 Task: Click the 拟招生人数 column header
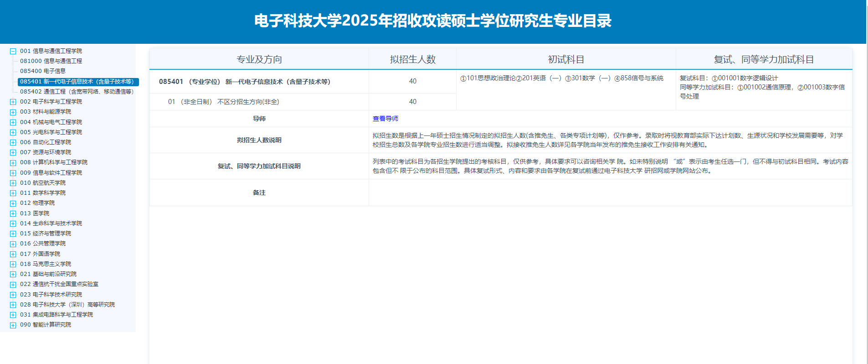click(x=413, y=59)
